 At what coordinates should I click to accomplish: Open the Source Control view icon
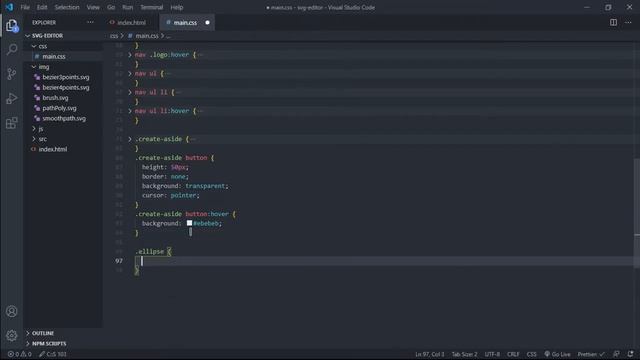[x=12, y=74]
